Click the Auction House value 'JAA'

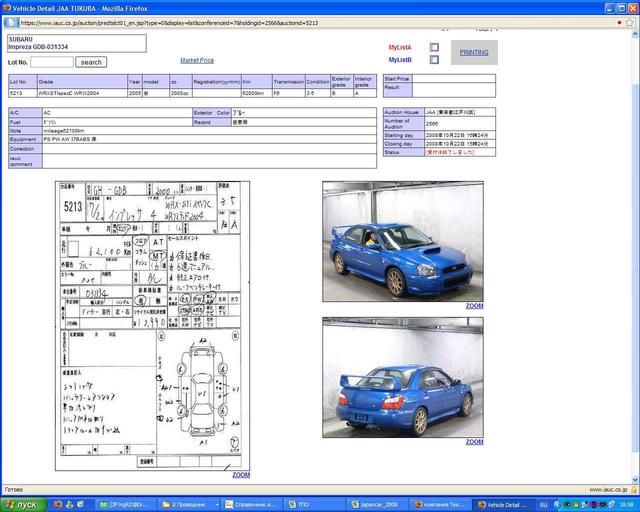point(460,112)
